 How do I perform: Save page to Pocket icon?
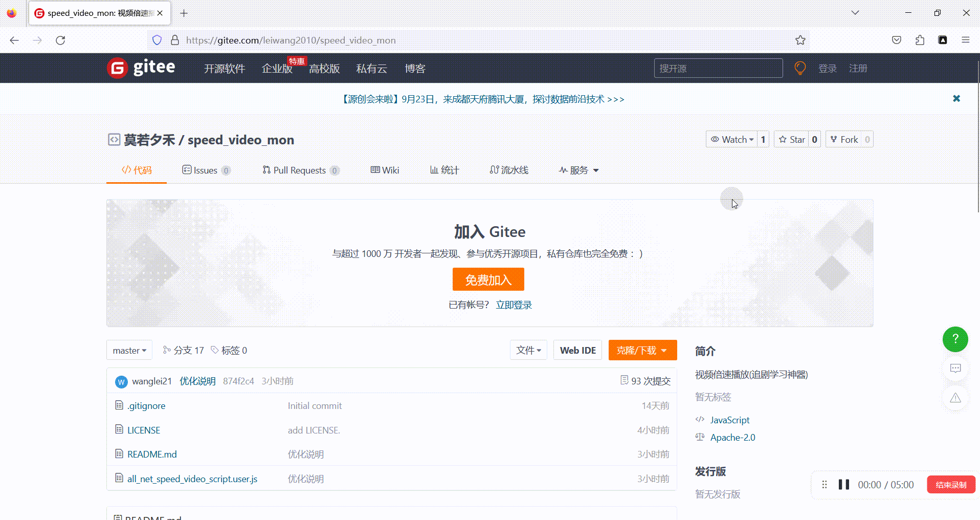(896, 40)
